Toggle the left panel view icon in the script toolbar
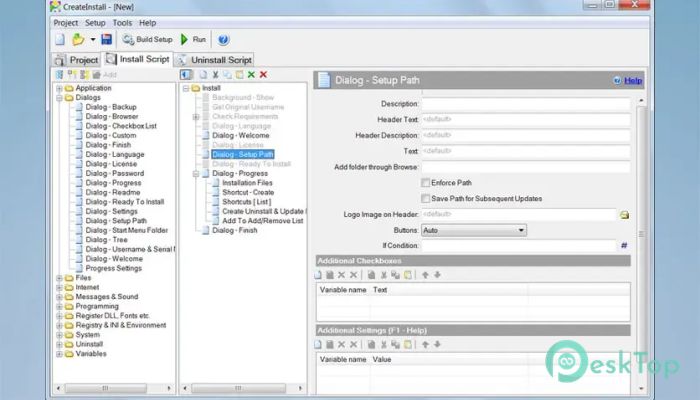The height and width of the screenshot is (400, 700). click(x=186, y=75)
